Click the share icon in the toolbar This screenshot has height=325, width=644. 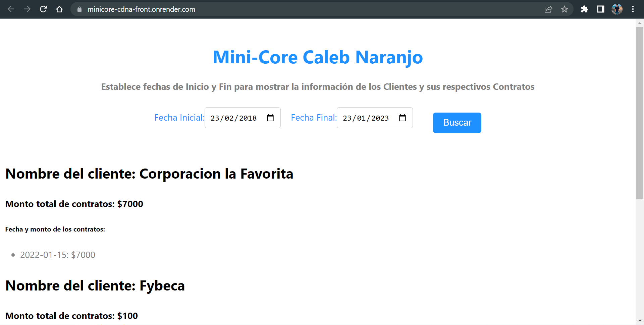point(548,9)
